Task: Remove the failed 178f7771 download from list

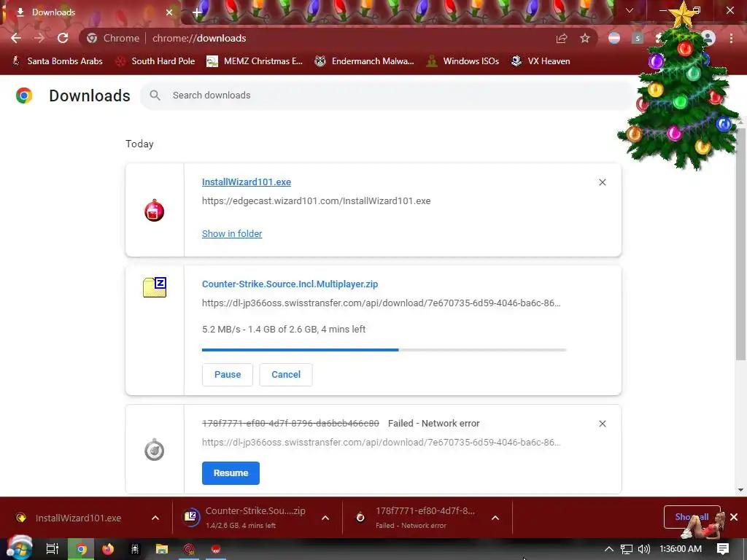Action: [602, 424]
